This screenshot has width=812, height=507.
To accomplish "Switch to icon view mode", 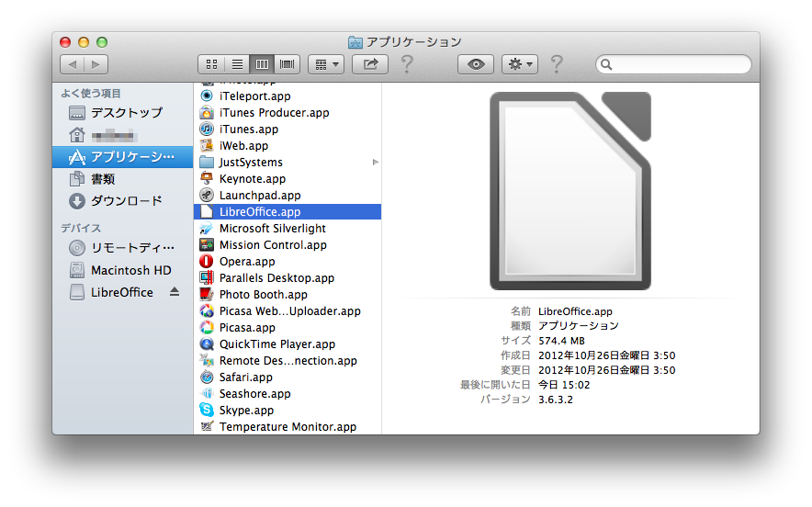I will (x=211, y=64).
